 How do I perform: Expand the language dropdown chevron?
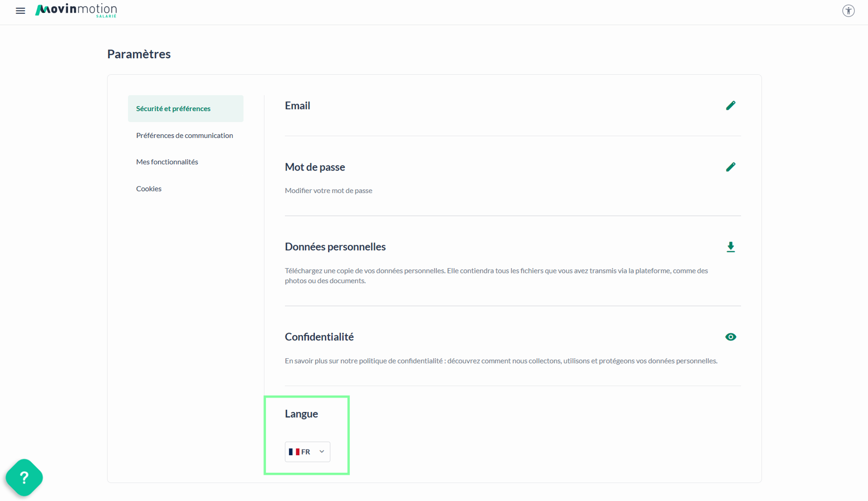tap(322, 452)
